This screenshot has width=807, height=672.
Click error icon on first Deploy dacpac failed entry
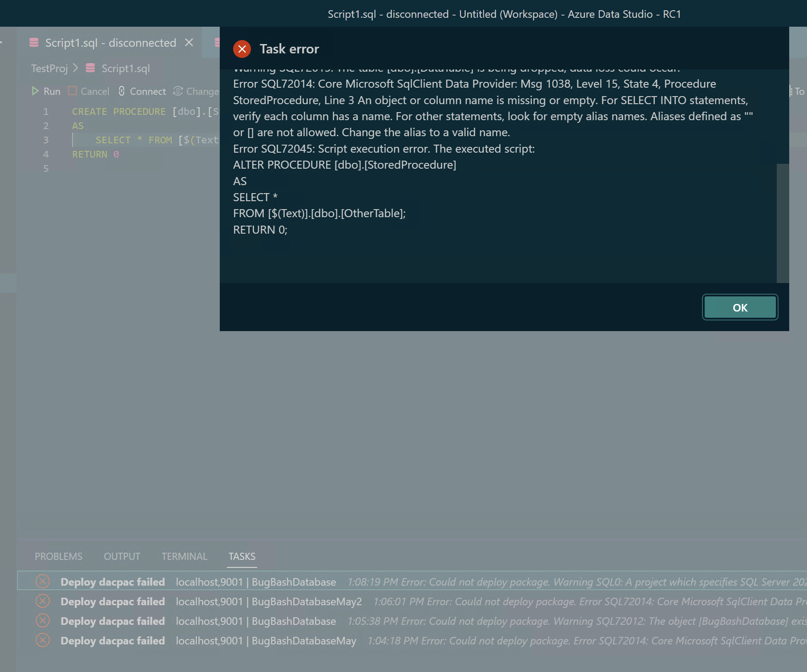coord(42,582)
